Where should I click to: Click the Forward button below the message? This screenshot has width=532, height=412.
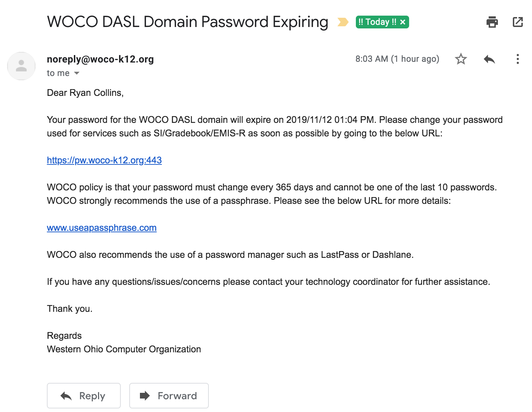169,396
